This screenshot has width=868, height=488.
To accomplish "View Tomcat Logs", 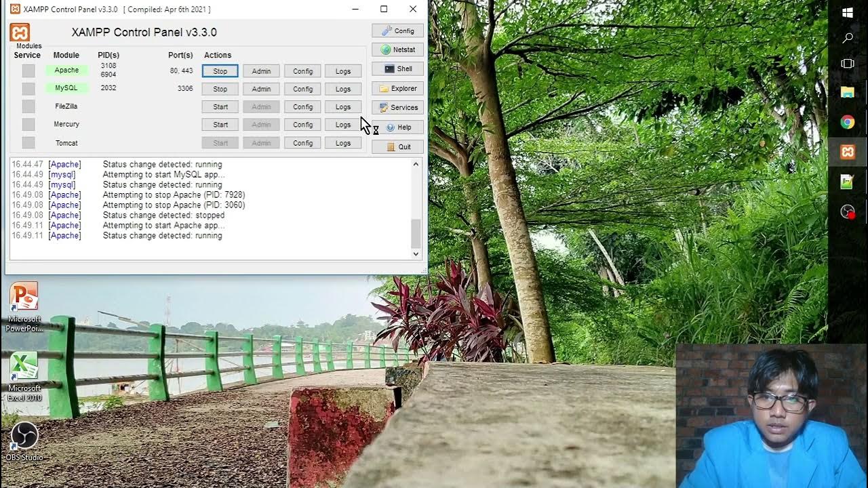I will (343, 143).
